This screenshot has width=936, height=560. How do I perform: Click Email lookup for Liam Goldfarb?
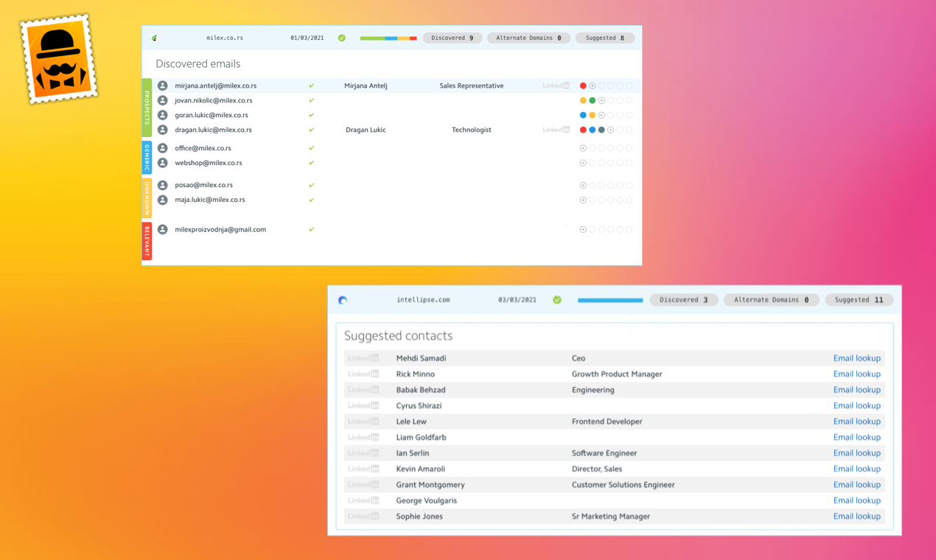(x=857, y=438)
